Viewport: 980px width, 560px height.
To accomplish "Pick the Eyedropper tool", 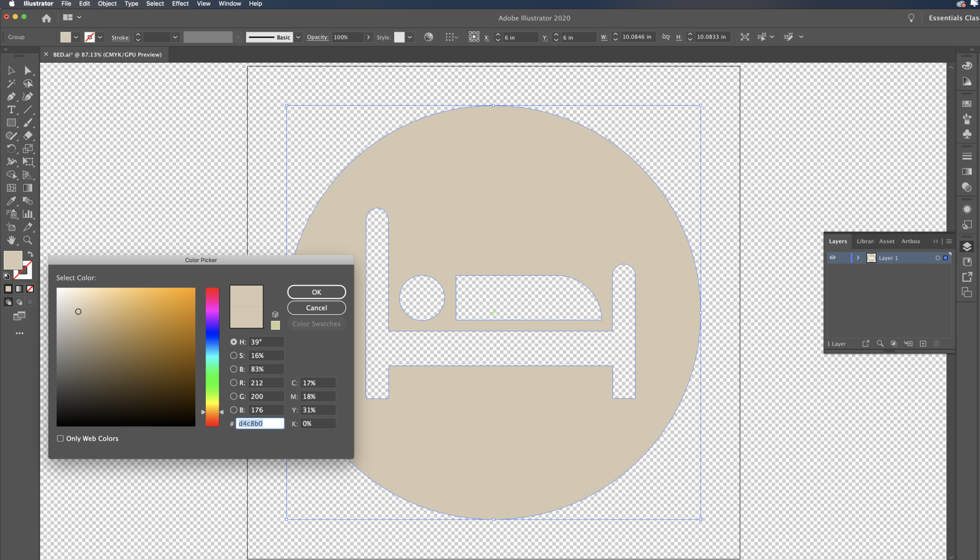I will [x=11, y=201].
